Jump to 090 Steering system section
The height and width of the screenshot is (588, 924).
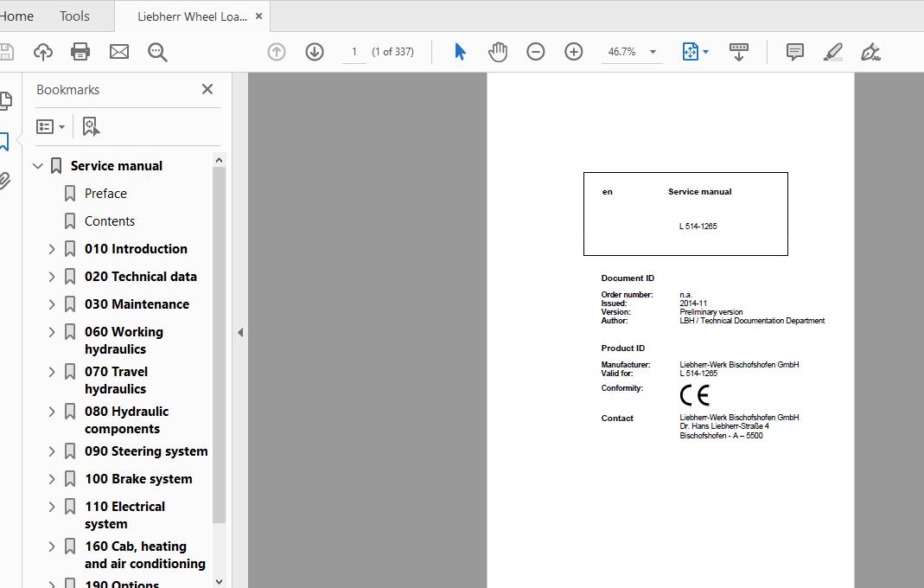pos(146,451)
